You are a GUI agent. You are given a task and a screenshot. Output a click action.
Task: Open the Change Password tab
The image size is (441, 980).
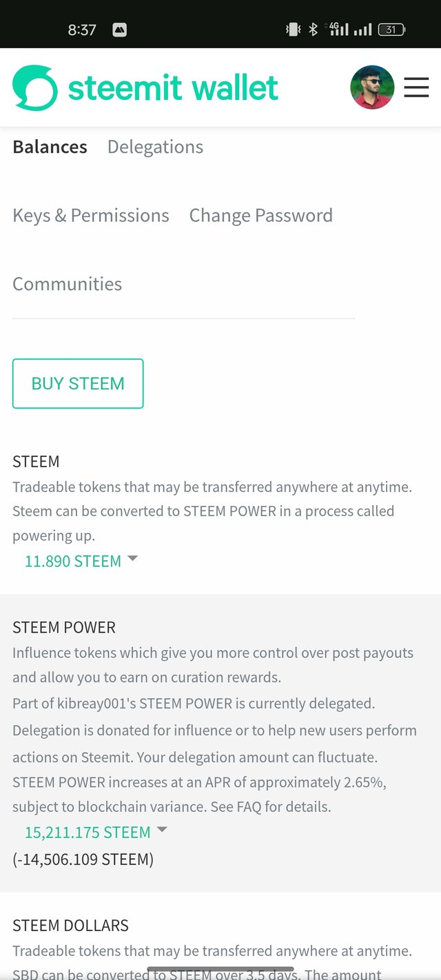pyautogui.click(x=260, y=216)
